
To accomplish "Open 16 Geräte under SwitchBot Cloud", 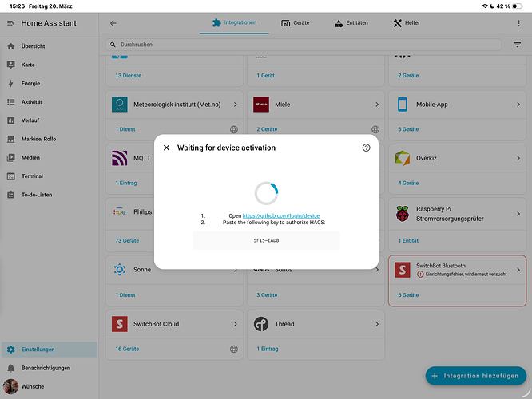I will (x=127, y=349).
